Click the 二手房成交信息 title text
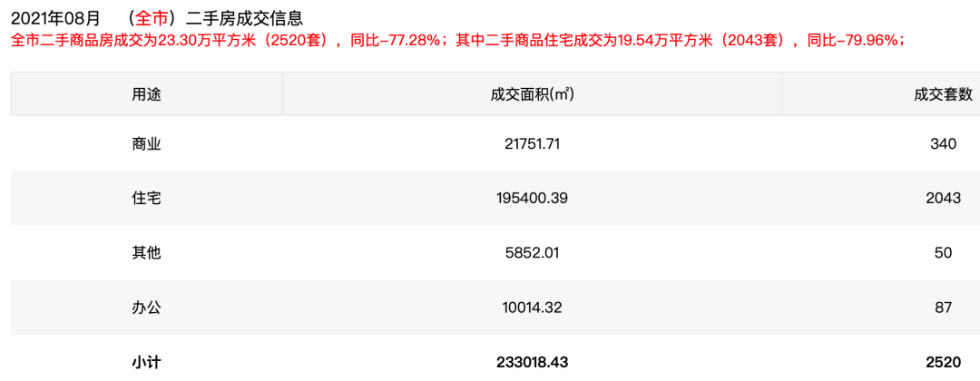This screenshot has height=381, width=980. point(243,17)
